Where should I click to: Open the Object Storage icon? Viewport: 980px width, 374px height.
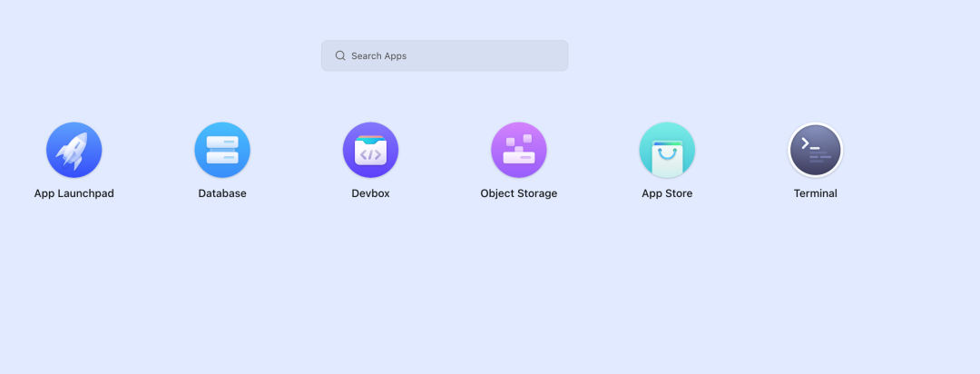[519, 150]
